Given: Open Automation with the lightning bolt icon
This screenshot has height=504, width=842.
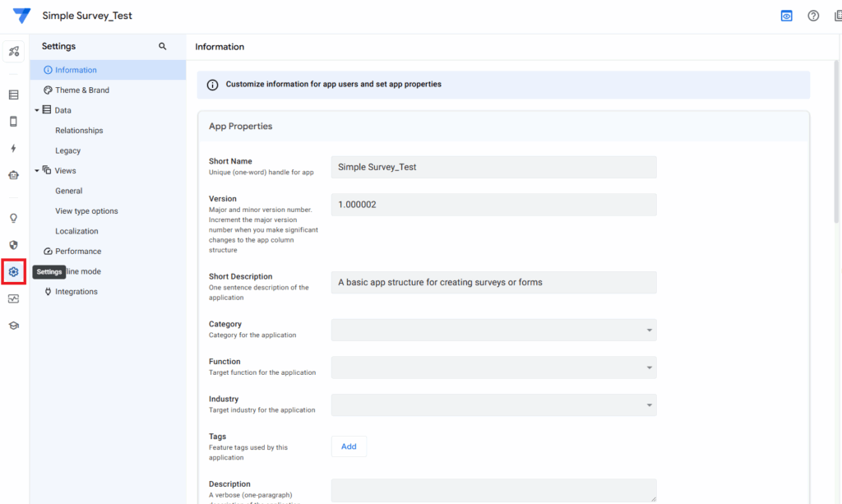Looking at the screenshot, I should (x=13, y=147).
